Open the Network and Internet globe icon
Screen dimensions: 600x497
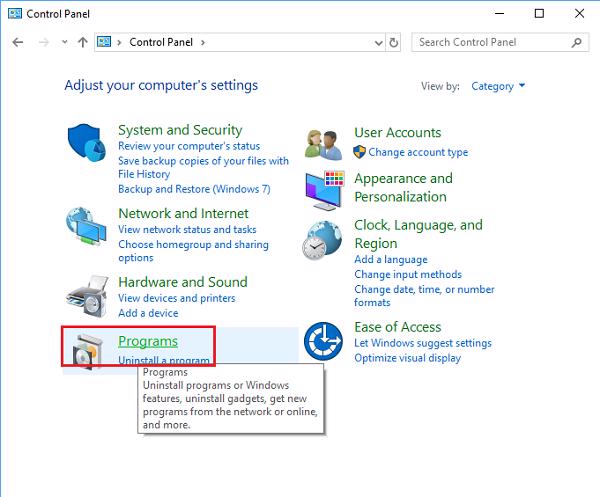(86, 227)
